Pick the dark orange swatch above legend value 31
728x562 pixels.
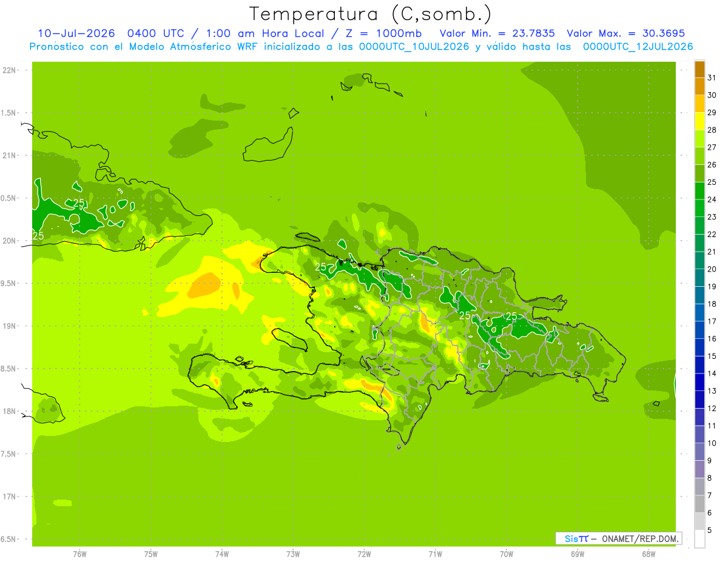pos(699,69)
